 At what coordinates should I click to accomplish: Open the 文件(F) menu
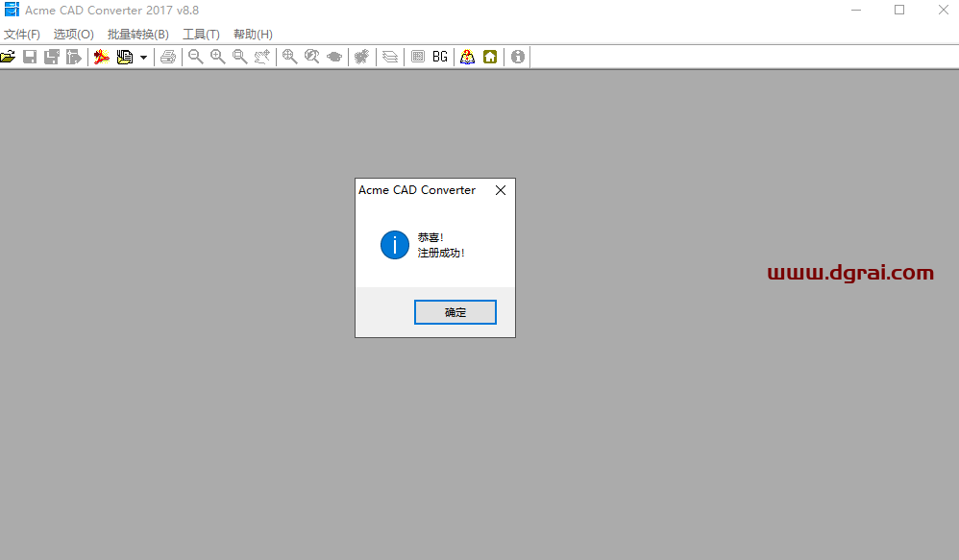[x=22, y=35]
